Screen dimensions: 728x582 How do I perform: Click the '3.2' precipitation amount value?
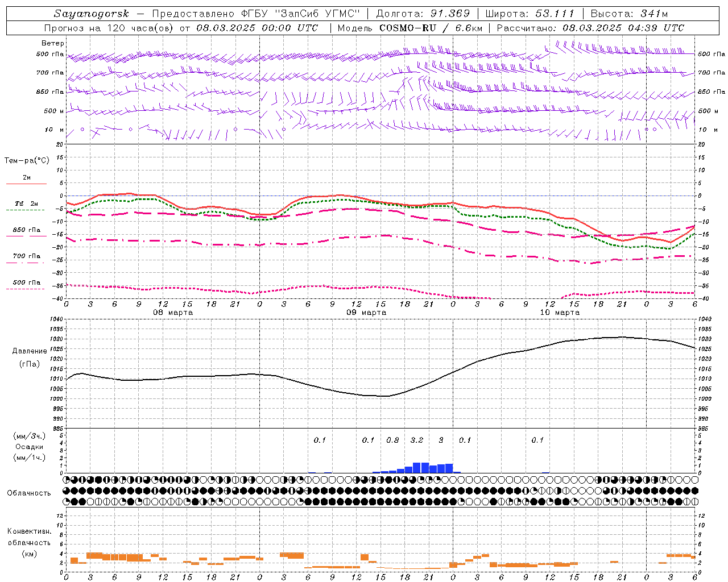417,440
